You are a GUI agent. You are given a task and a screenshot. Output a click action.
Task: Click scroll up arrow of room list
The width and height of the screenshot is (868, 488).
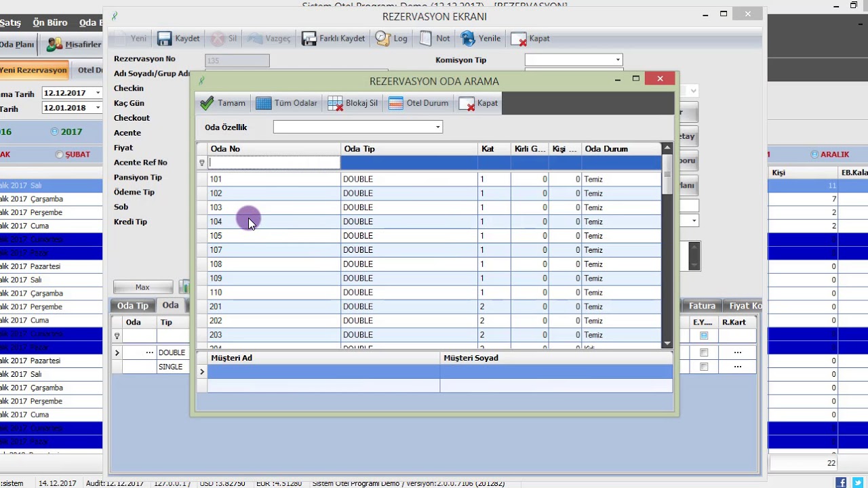(x=667, y=148)
